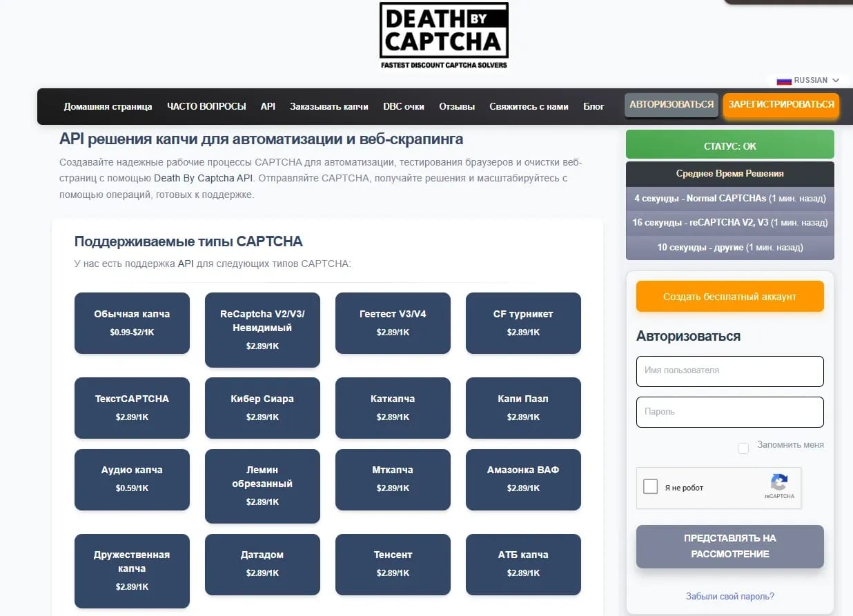Viewport: 853px width, 616px height.
Task: Click 'Создать бесплатный аккаунт' button
Action: (730, 297)
